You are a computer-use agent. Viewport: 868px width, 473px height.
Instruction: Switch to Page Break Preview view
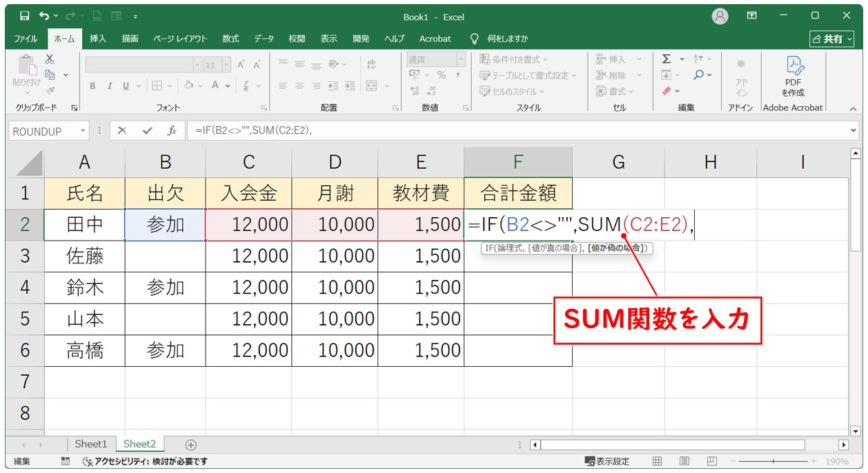[711, 461]
